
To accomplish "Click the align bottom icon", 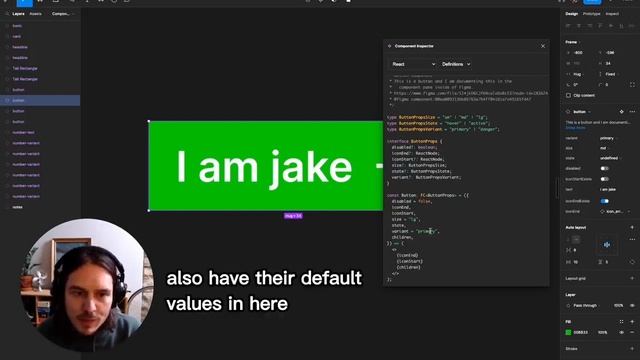I will pos(622,26).
